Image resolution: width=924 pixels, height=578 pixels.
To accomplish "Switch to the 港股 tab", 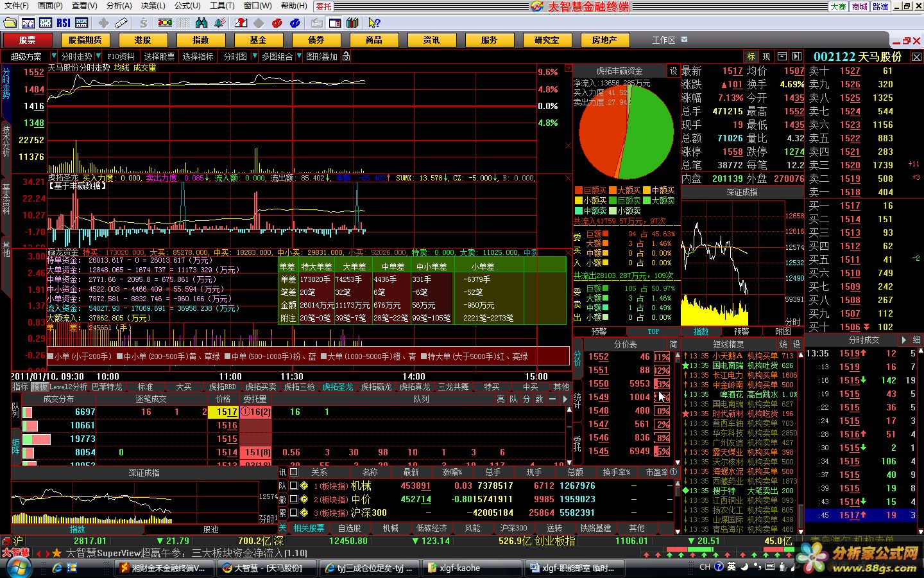I will (142, 40).
